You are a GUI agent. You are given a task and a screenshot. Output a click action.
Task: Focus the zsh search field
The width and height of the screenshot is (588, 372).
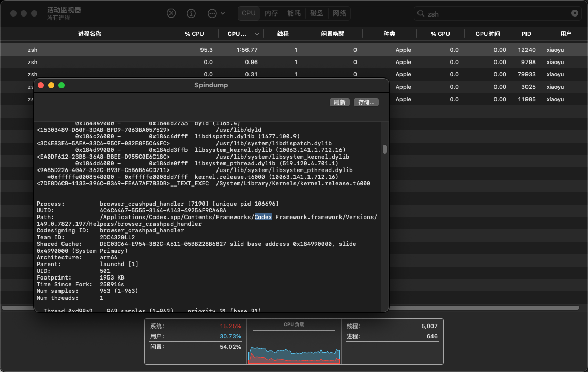coord(497,14)
